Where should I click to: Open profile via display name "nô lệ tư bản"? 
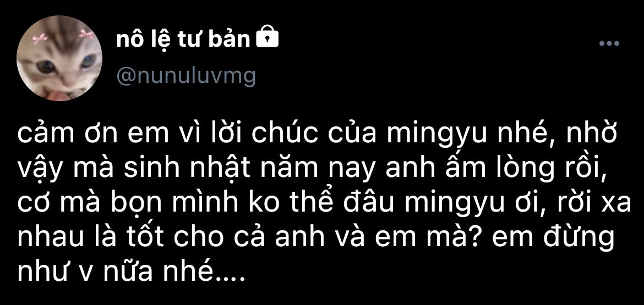point(183,40)
